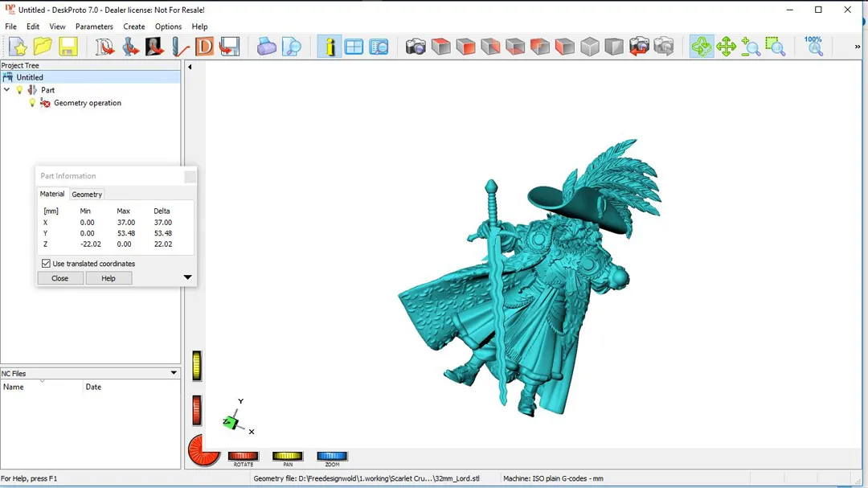The width and height of the screenshot is (868, 488).
Task: Select the green rotate mouse mode icon
Action: coord(702,47)
